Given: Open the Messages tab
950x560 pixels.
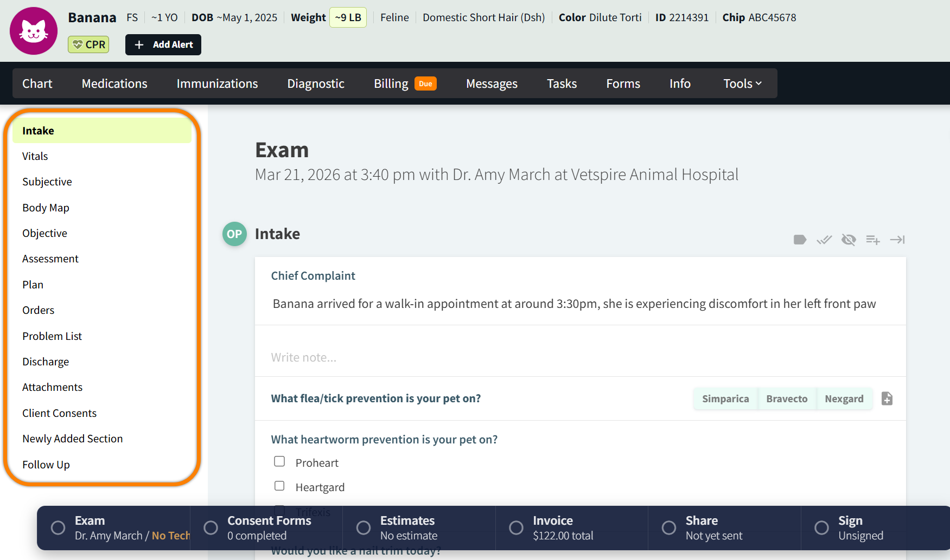Looking at the screenshot, I should [492, 83].
